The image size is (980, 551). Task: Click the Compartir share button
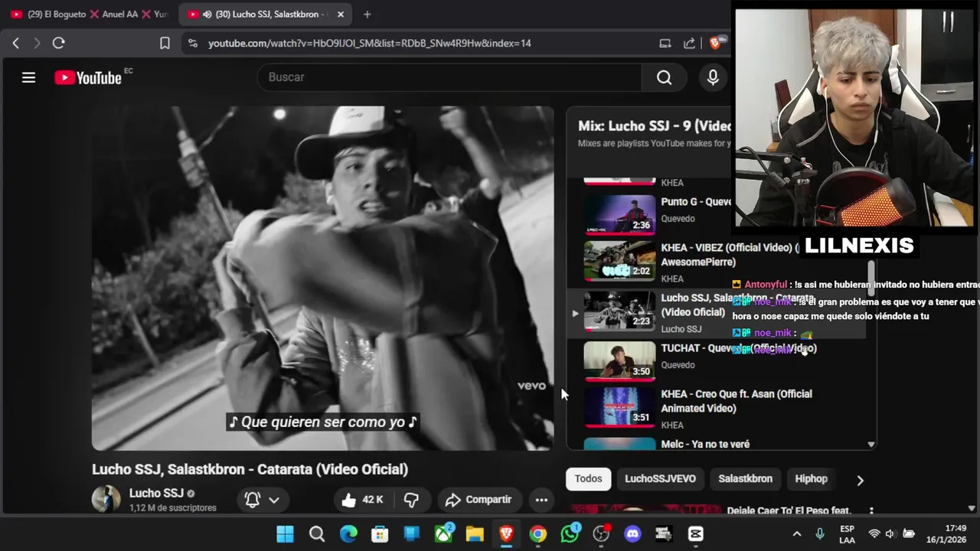click(x=479, y=500)
